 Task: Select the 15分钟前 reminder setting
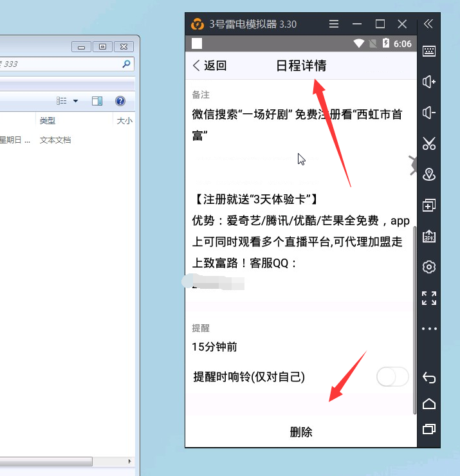pyautogui.click(x=214, y=347)
